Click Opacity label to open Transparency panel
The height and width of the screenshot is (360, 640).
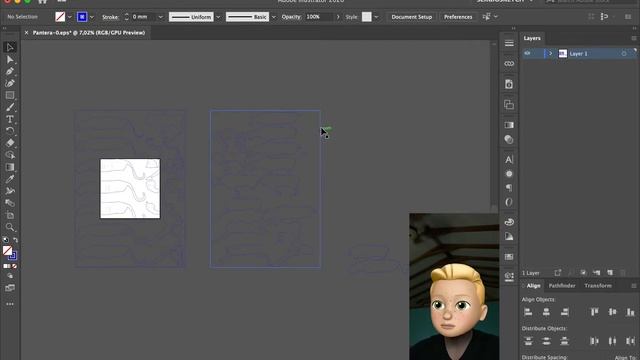pos(291,17)
